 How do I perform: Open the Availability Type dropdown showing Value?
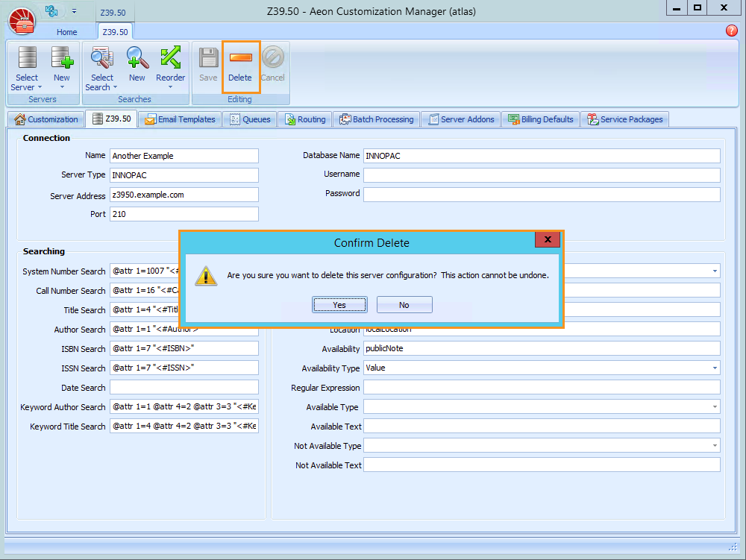point(714,368)
